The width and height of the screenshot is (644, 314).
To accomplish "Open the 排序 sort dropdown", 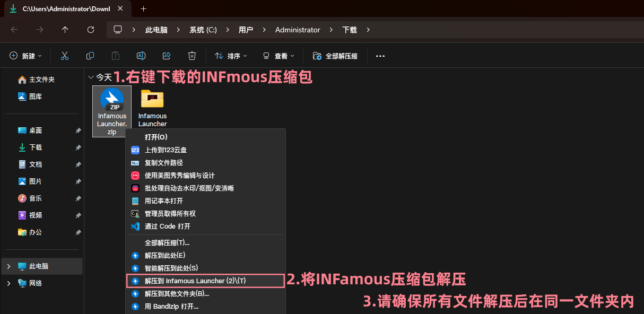I will tap(231, 56).
